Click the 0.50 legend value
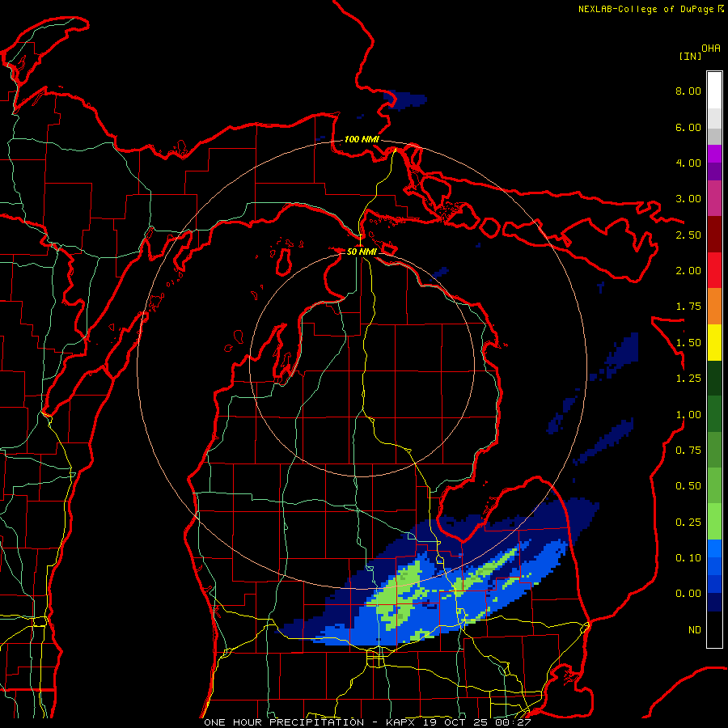The width and height of the screenshot is (728, 728). (688, 486)
